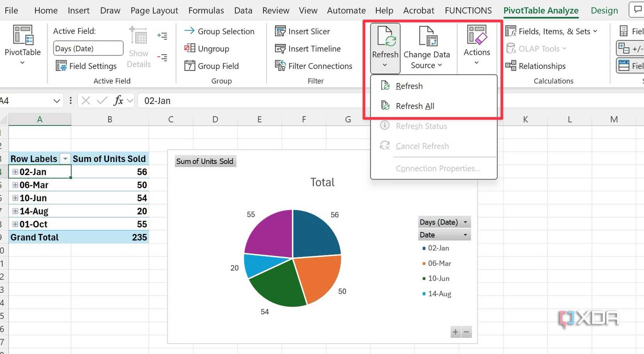The width and height of the screenshot is (644, 354).
Task: Open the Group Field dialog
Action: [x=190, y=66]
